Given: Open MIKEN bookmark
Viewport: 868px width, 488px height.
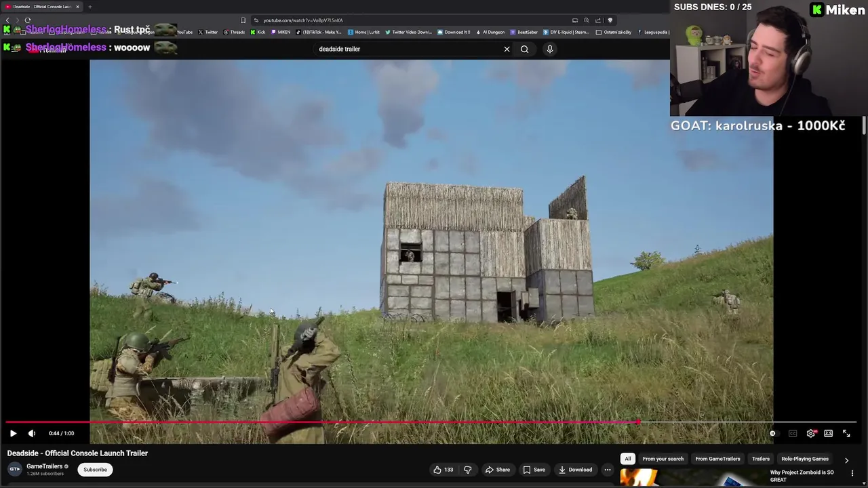Looking at the screenshot, I should pyautogui.click(x=281, y=32).
